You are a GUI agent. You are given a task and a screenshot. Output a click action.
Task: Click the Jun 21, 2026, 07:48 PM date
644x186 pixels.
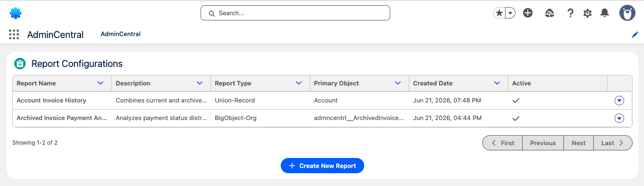(x=447, y=101)
